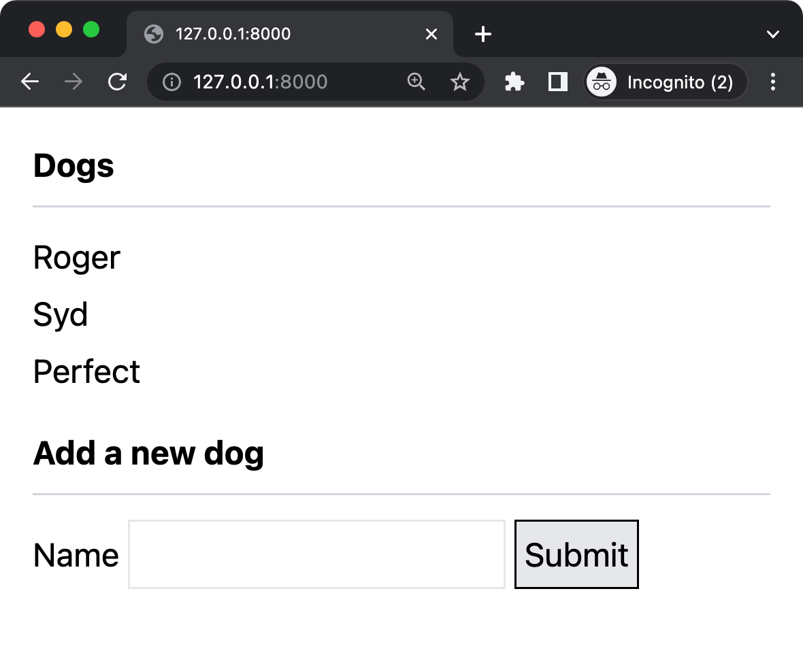Focus the Name input field

click(316, 554)
